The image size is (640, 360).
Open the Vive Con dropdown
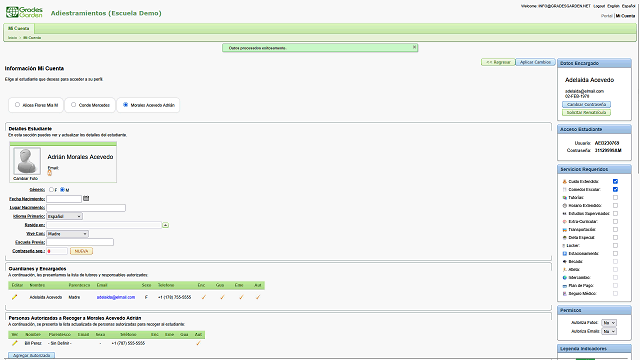point(67,234)
